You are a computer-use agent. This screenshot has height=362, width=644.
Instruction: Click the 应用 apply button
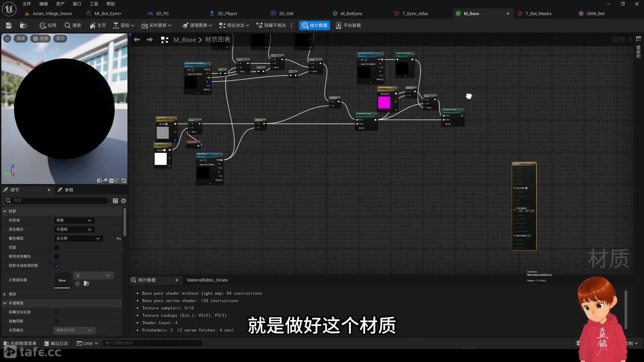click(48, 25)
